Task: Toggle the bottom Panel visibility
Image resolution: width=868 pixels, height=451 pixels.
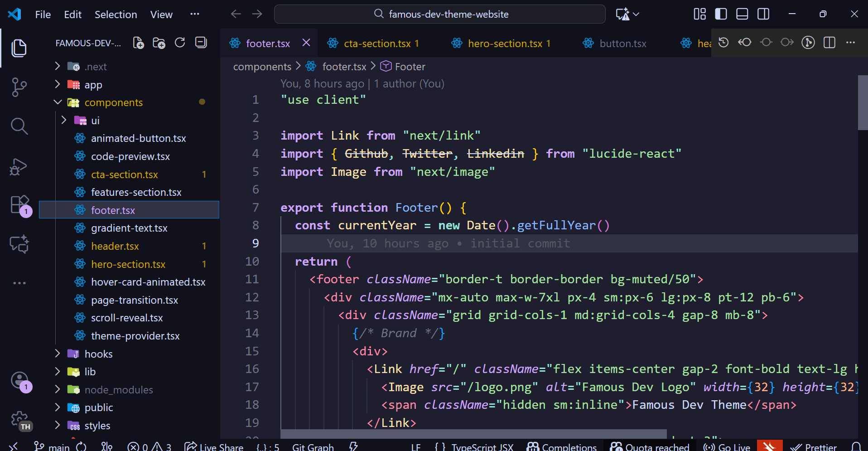Action: click(742, 14)
